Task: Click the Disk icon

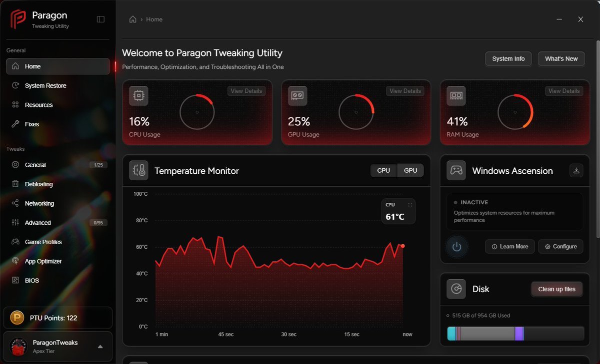Action: (x=456, y=289)
